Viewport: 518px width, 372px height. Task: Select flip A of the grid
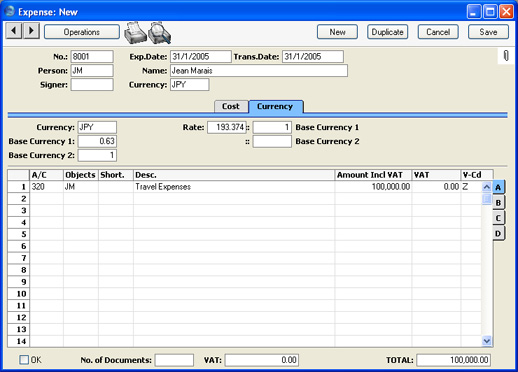(498, 187)
